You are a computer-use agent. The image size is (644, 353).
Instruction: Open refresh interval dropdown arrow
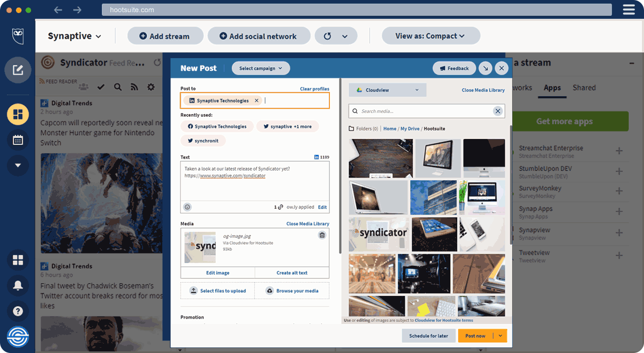[345, 36]
